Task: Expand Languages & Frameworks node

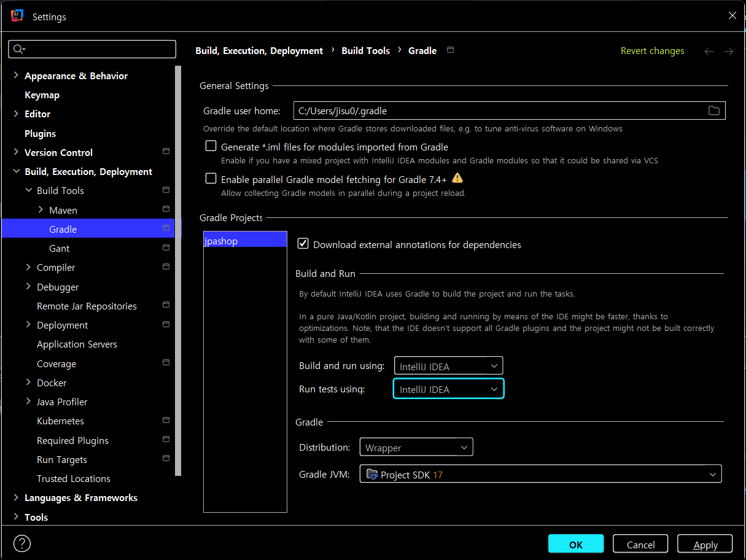Action: [x=16, y=497]
